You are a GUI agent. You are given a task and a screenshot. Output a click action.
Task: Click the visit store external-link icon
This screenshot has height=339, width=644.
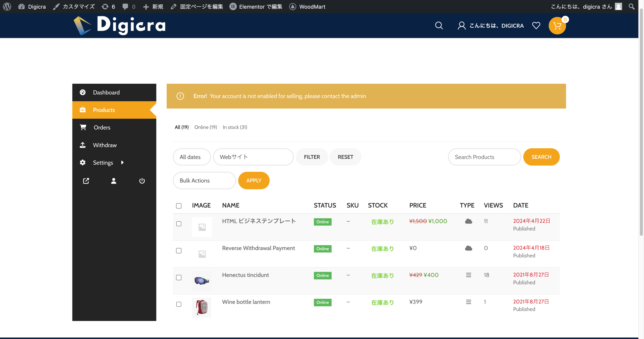click(86, 181)
